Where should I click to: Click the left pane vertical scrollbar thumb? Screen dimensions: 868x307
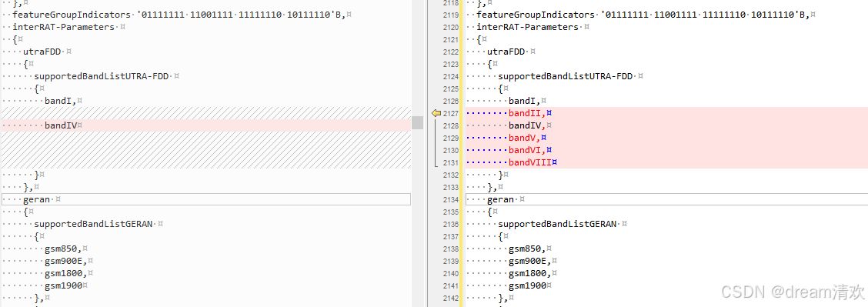[417, 122]
